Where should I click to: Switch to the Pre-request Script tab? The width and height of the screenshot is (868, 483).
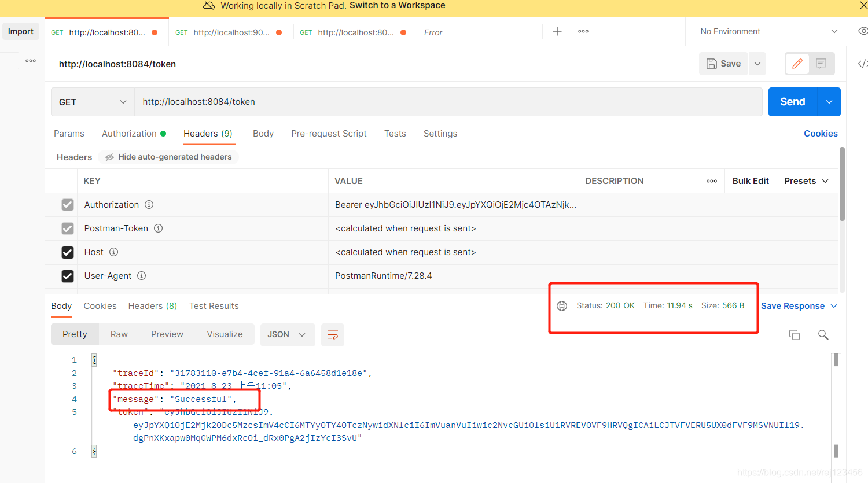(329, 133)
